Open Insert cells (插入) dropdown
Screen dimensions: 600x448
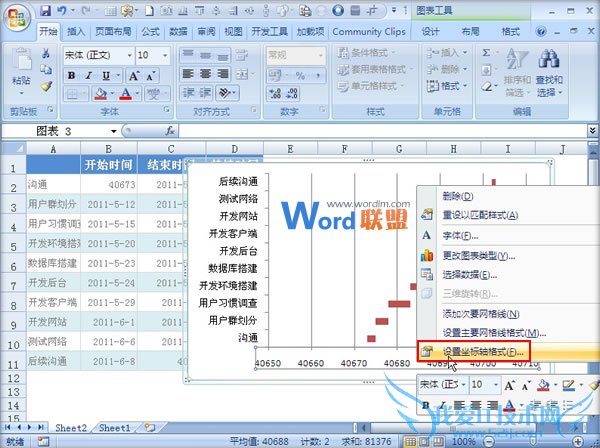pos(447,53)
